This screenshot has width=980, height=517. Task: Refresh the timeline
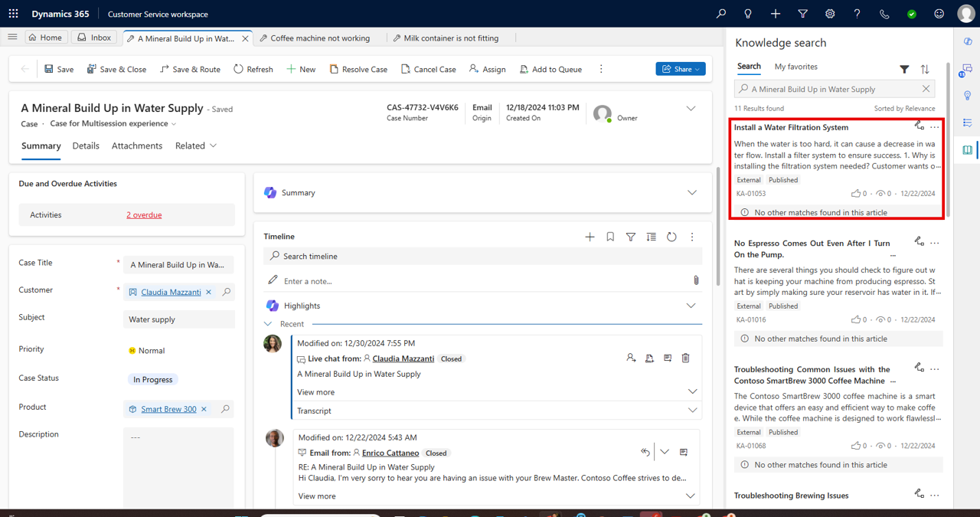[x=671, y=237]
